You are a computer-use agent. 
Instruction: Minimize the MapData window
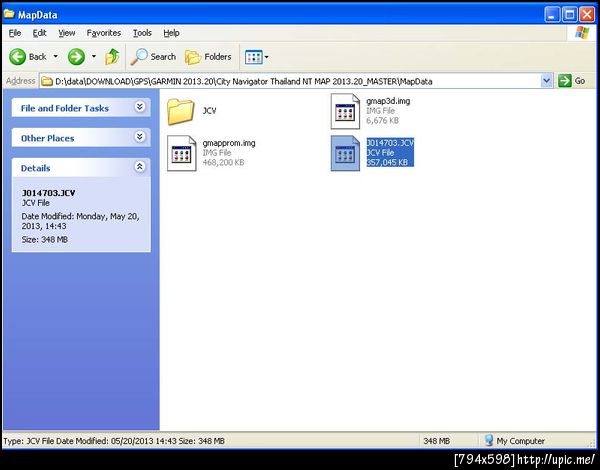pos(552,15)
